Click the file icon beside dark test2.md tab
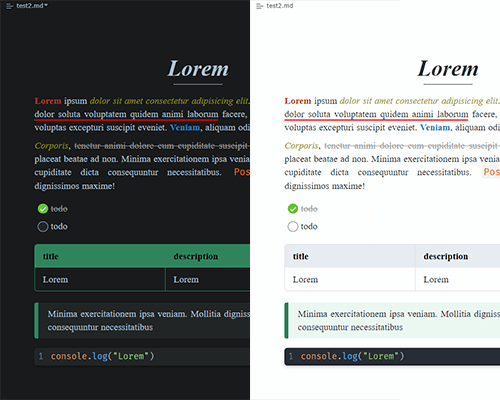The width and height of the screenshot is (500, 400). (x=9, y=6)
